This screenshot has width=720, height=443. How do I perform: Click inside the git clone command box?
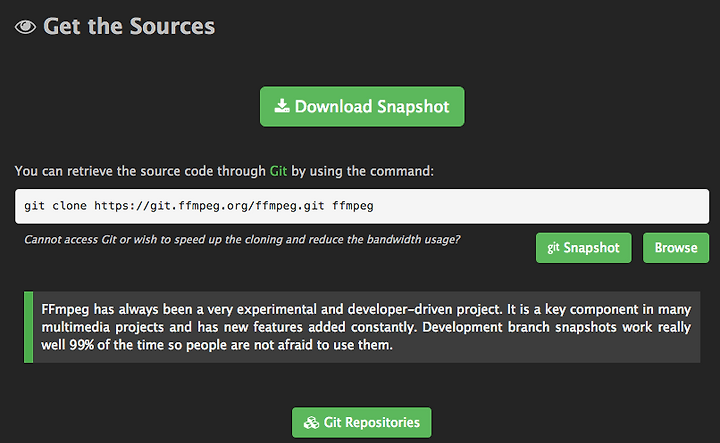point(362,206)
